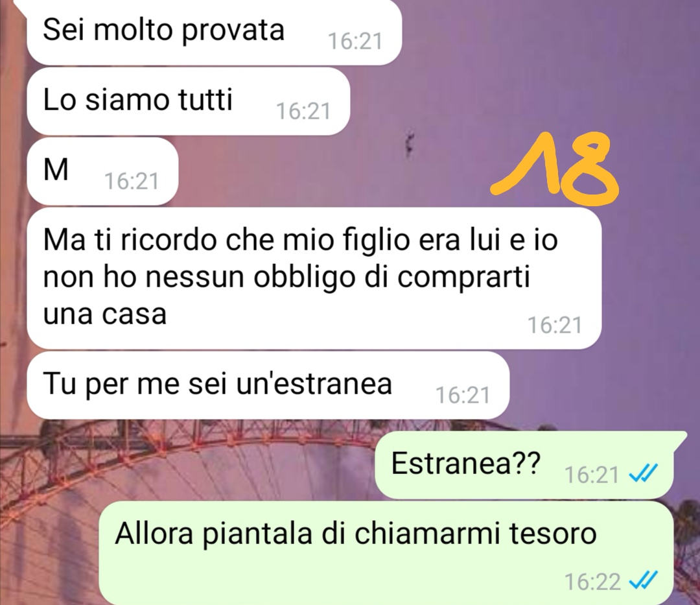The image size is (700, 605).
Task: Select the single letter 'M' message
Action: (x=102, y=171)
